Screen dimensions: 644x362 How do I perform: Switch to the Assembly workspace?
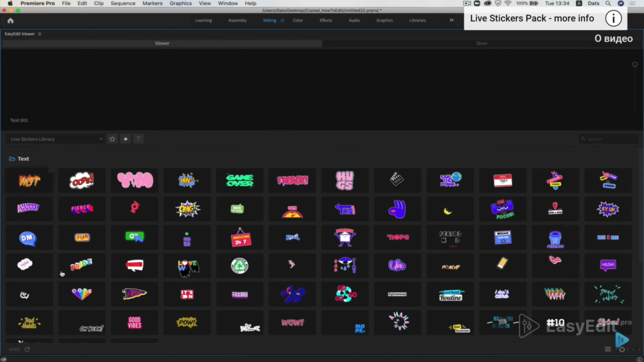pyautogui.click(x=237, y=21)
